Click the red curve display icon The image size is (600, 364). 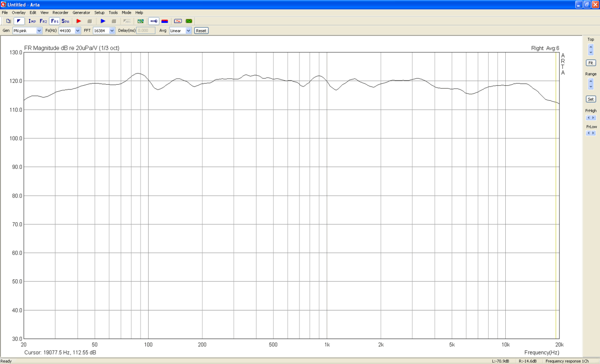(178, 21)
